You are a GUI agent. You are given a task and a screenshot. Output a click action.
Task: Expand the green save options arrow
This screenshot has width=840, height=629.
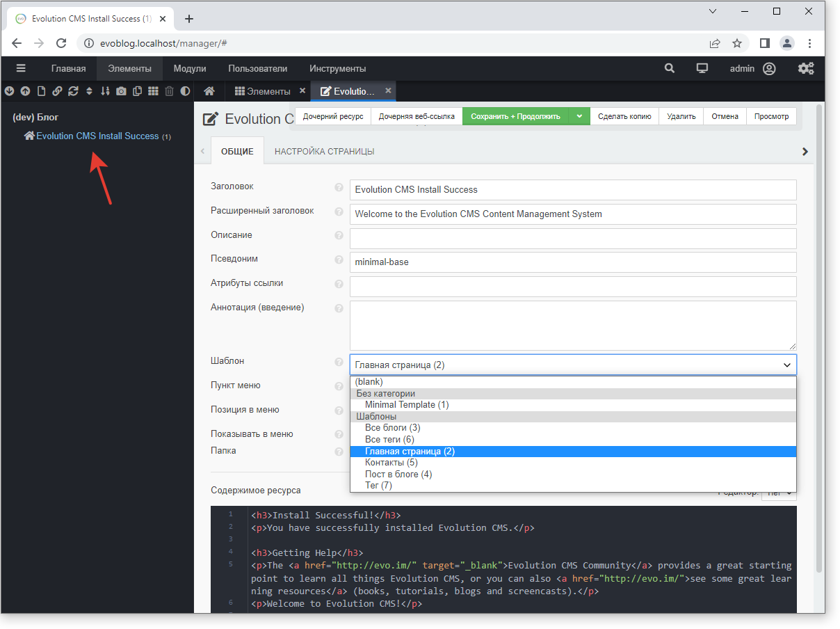(579, 116)
